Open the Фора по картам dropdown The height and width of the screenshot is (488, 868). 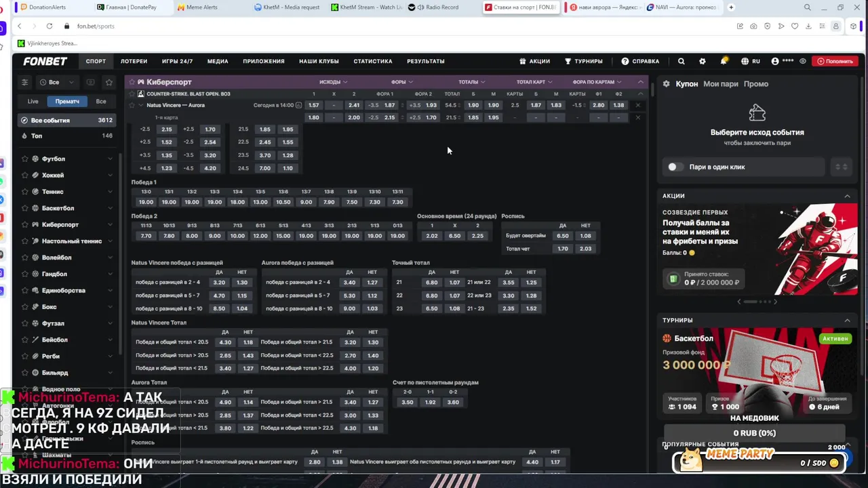pos(597,82)
